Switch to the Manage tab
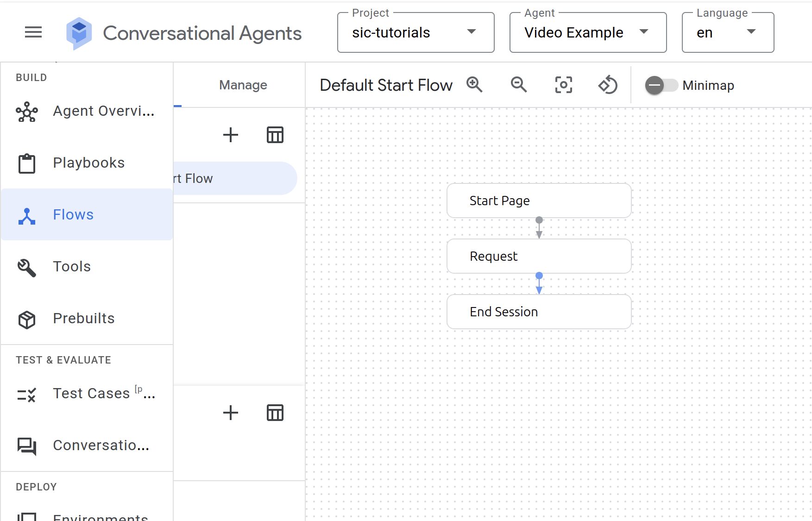Screen dimensions: 812x521 (243, 85)
